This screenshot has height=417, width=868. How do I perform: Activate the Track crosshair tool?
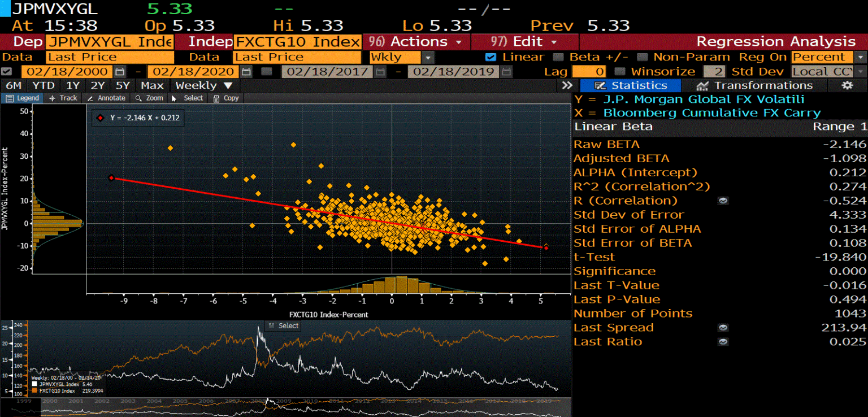click(64, 98)
